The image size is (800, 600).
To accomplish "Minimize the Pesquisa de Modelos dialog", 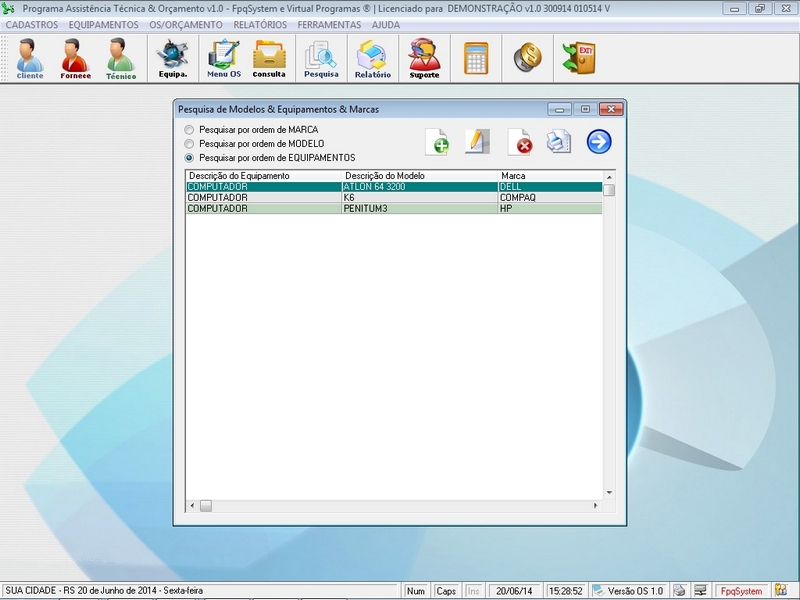I will (559, 109).
